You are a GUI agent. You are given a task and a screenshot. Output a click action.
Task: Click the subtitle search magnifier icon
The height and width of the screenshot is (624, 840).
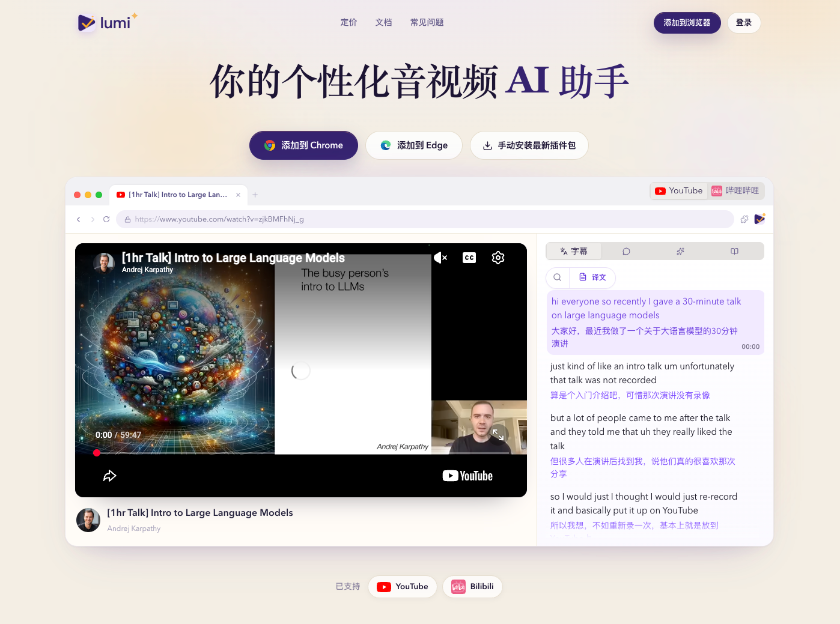558,277
